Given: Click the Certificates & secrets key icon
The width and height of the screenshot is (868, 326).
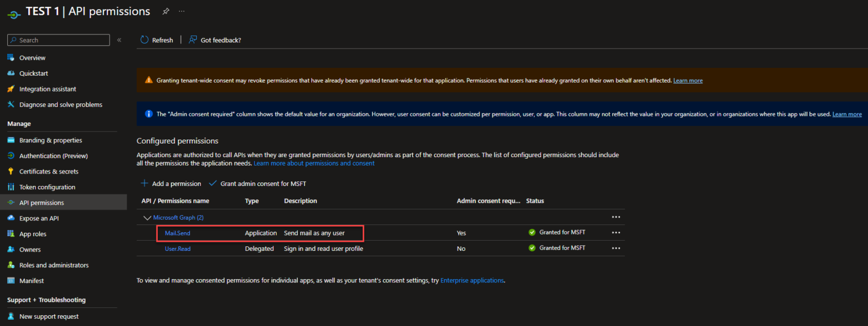Looking at the screenshot, I should 11,172.
